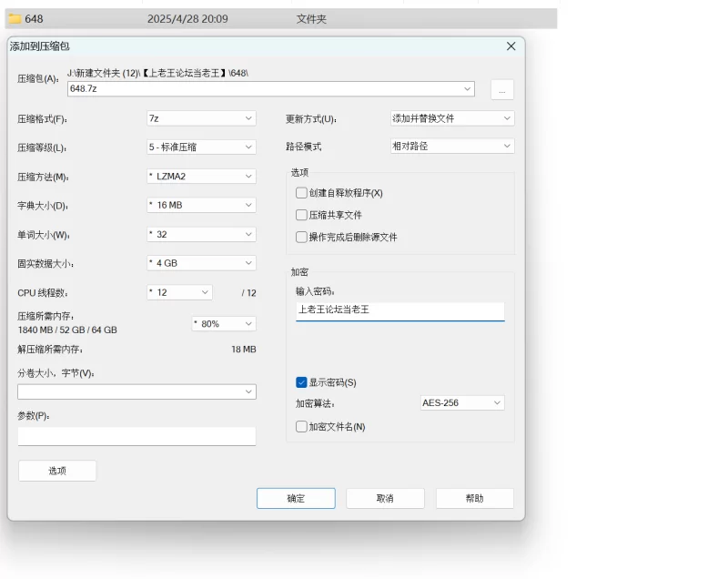Toggle 压缩共享文件 checkbox
728x579 pixels.
(x=301, y=215)
